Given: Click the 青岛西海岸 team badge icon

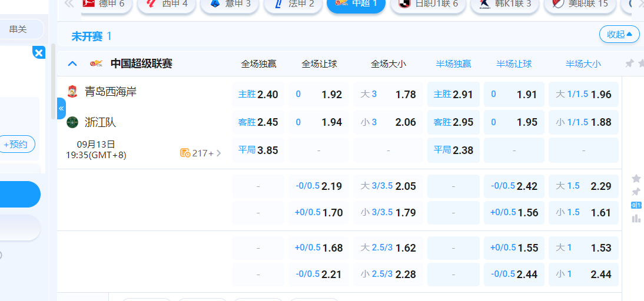Looking at the screenshot, I should click(x=72, y=92).
